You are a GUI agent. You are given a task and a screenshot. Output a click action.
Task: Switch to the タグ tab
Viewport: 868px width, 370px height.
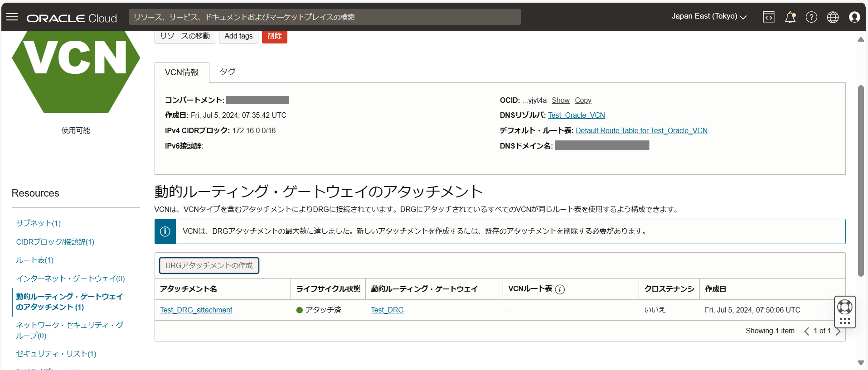point(227,72)
